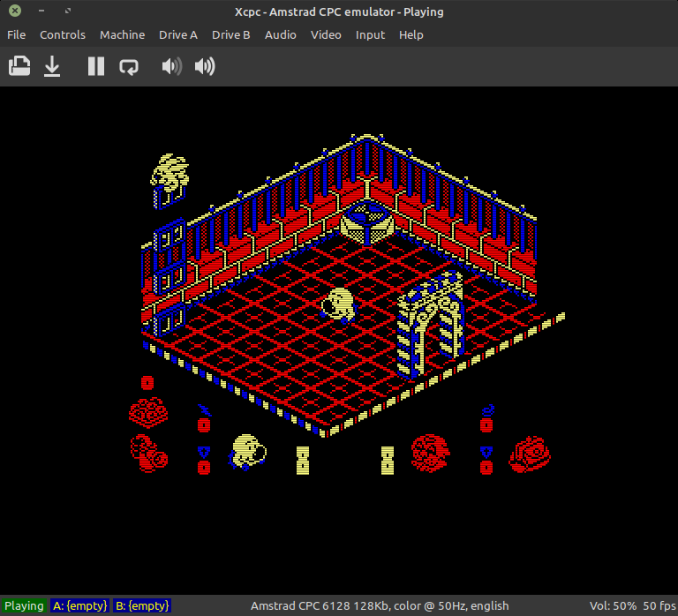Click the 50 fps status indicator
The height and width of the screenshot is (616, 678).
(659, 605)
